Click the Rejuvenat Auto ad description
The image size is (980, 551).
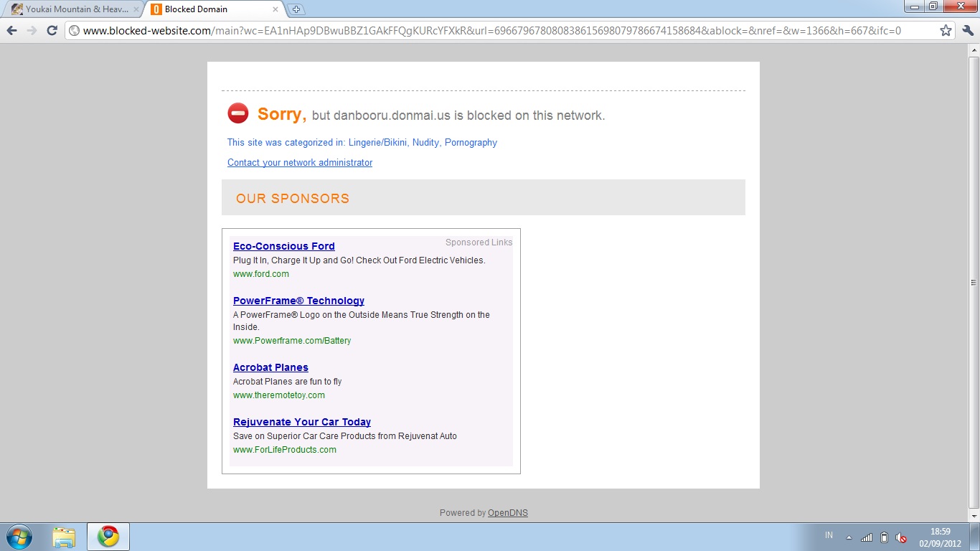click(x=345, y=436)
